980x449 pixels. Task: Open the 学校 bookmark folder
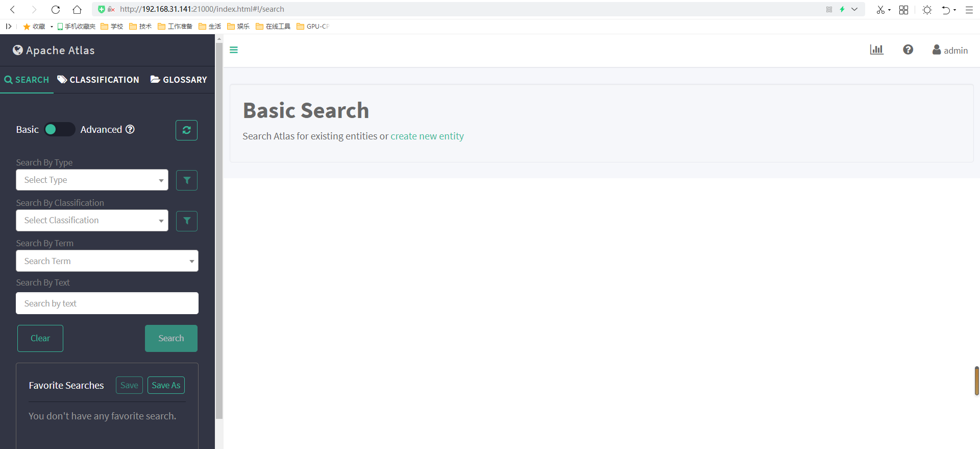112,27
